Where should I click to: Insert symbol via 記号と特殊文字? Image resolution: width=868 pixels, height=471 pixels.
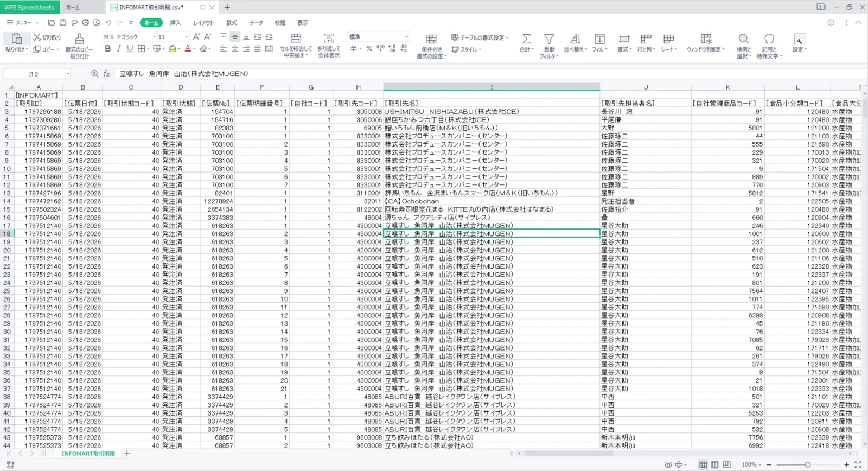coord(769,46)
